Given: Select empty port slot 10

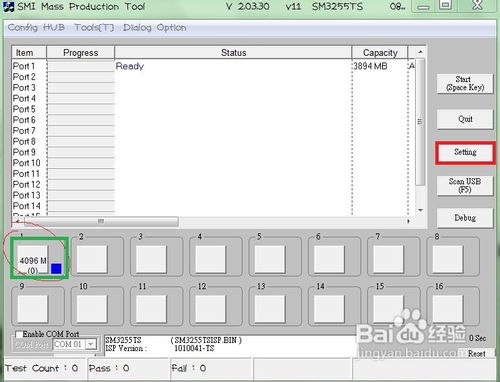Looking at the screenshot, I should (92, 309).
